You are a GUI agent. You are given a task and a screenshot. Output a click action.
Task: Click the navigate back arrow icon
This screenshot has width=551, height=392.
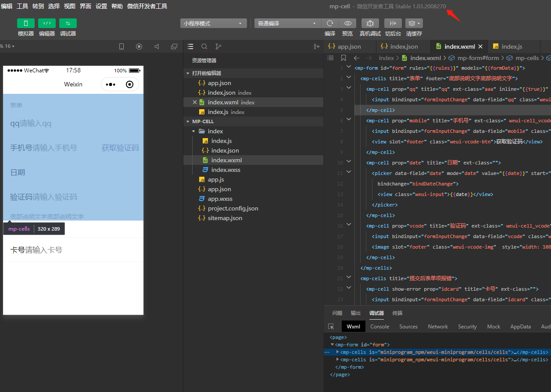point(357,58)
